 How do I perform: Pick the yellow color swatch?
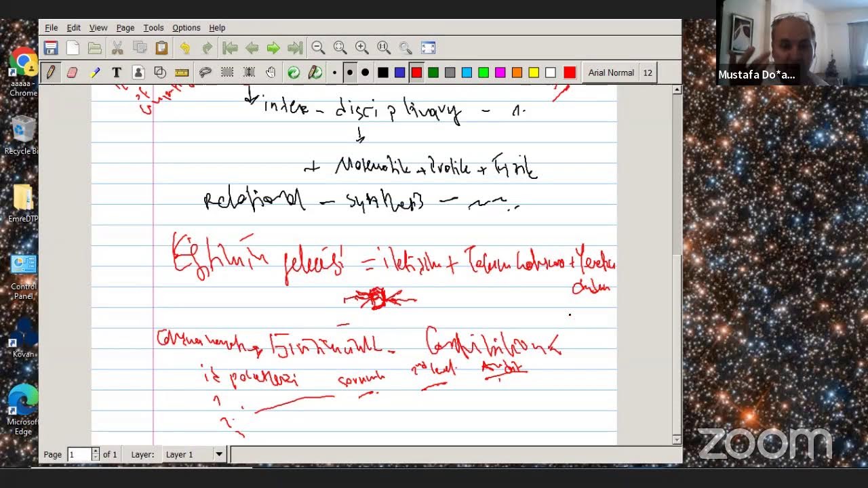[x=534, y=73]
